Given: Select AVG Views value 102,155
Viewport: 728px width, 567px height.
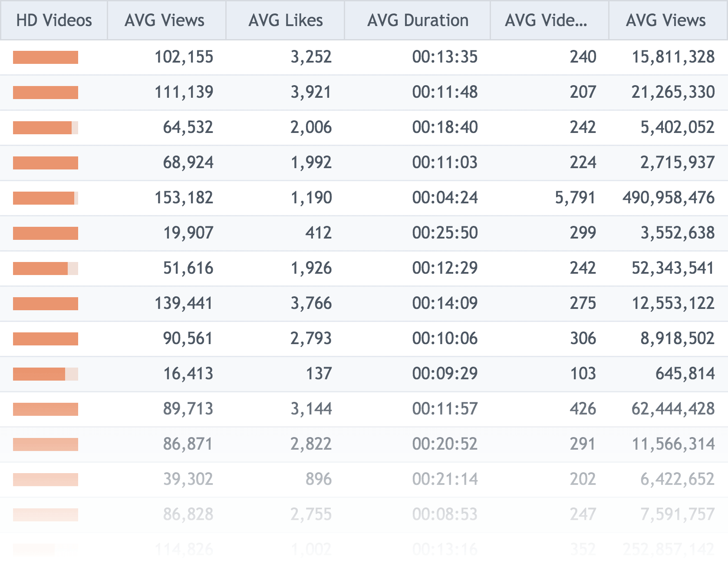Looking at the screenshot, I should click(x=184, y=57).
